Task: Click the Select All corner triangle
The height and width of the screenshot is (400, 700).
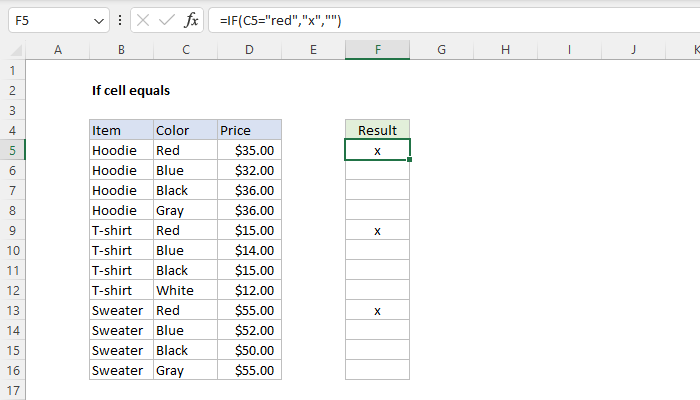Action: pos(13,50)
